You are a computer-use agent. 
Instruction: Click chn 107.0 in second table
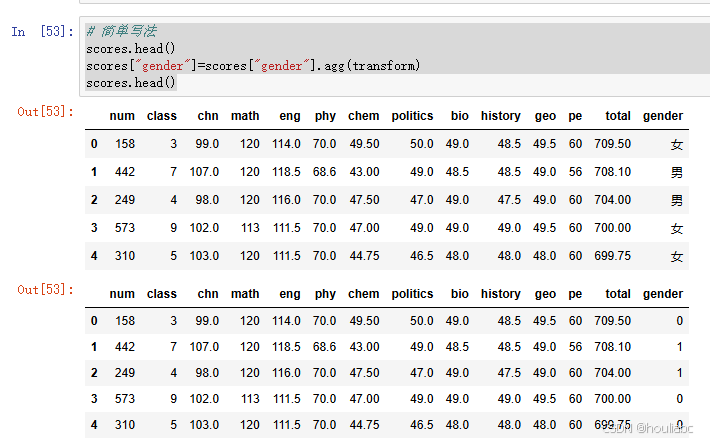click(204, 347)
